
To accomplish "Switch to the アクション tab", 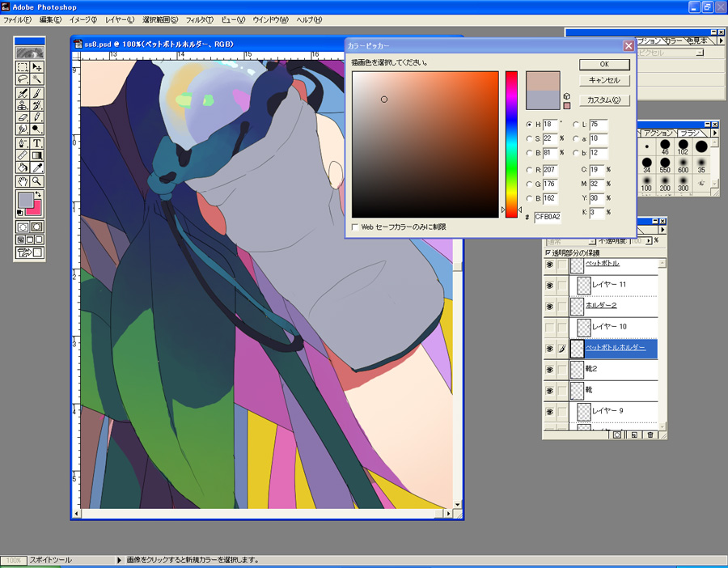I will (658, 133).
